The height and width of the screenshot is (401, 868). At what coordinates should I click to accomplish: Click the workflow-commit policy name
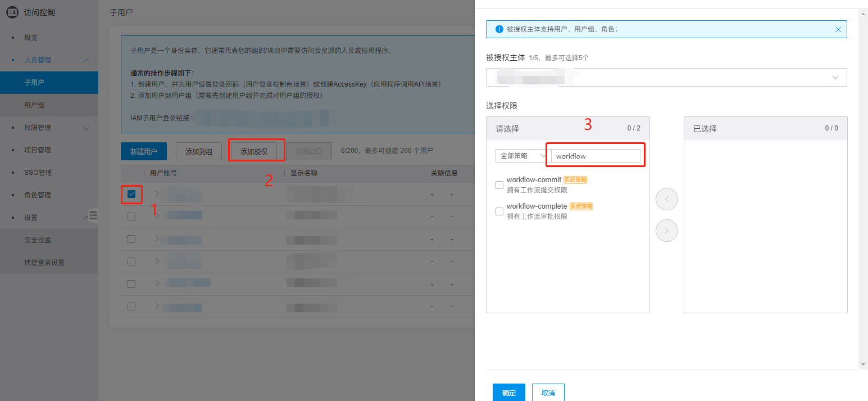tap(534, 180)
